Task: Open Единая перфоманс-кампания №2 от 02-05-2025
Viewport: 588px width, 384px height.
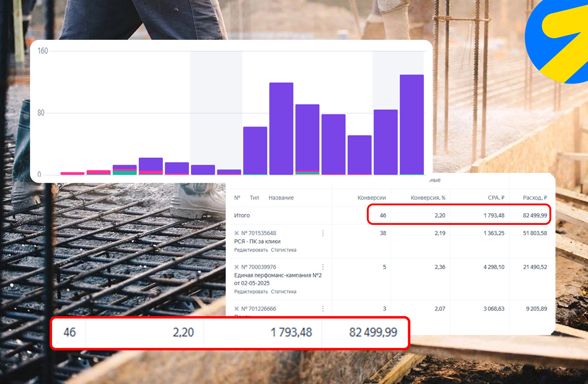Action: coord(278,279)
